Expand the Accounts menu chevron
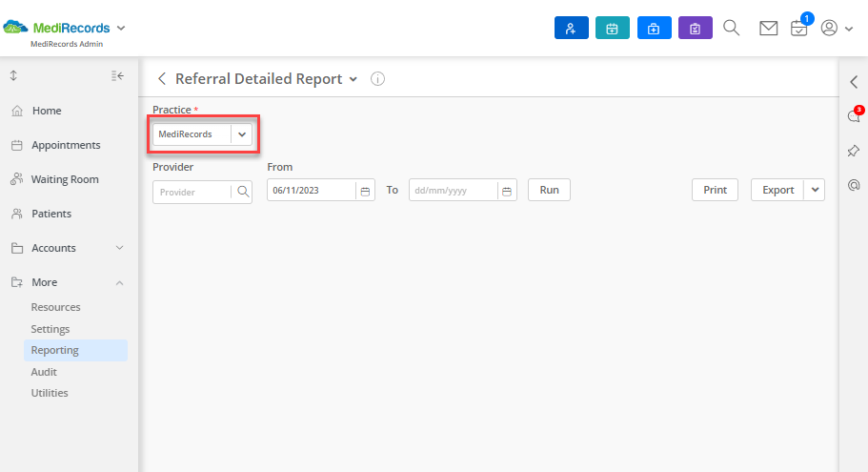This screenshot has height=472, width=868. (119, 248)
